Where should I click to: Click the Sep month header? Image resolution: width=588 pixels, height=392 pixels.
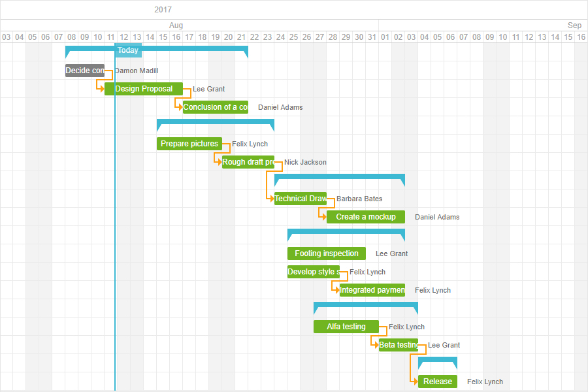574,25
